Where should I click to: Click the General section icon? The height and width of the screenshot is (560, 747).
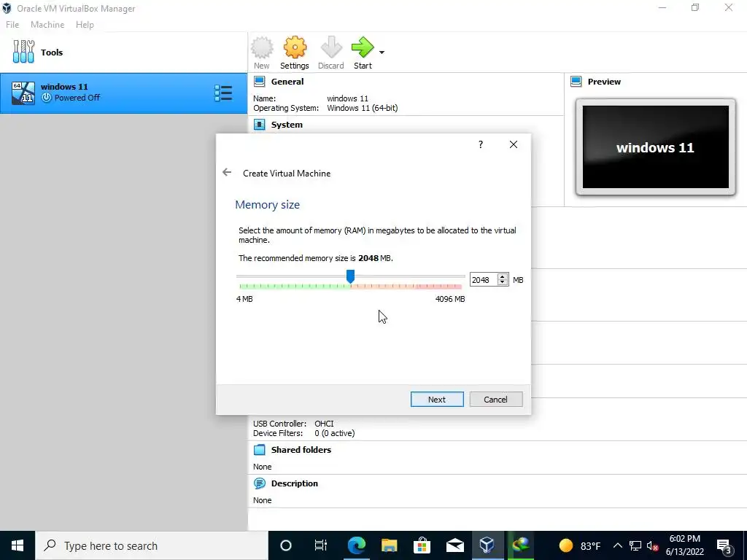(260, 82)
